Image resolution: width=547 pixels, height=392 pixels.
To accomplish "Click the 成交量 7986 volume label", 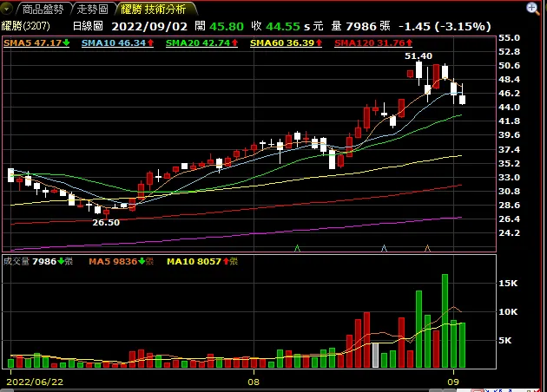I will pos(38,261).
